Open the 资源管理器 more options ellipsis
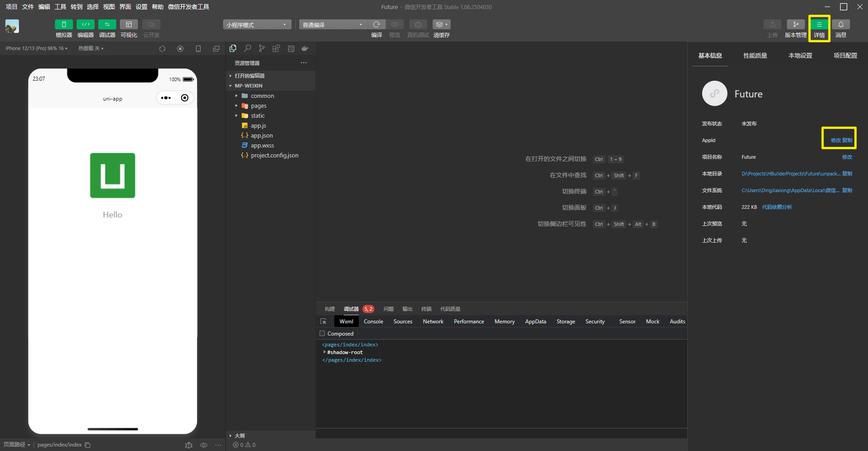Viewport: 868px width, 451px height. pyautogui.click(x=304, y=63)
